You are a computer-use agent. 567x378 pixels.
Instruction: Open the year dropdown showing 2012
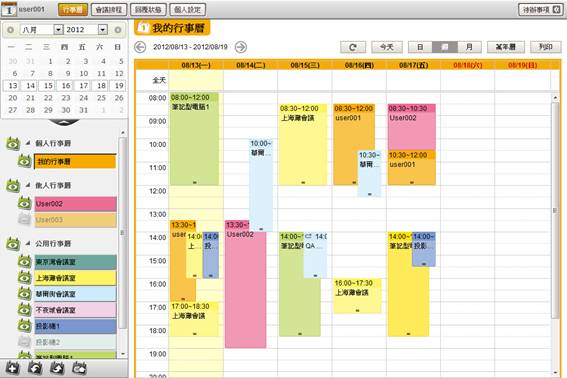86,30
